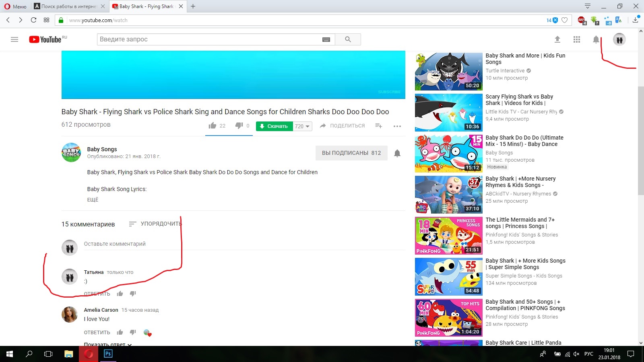
Task: Open Baby Songs channel name link
Action: pos(102,149)
